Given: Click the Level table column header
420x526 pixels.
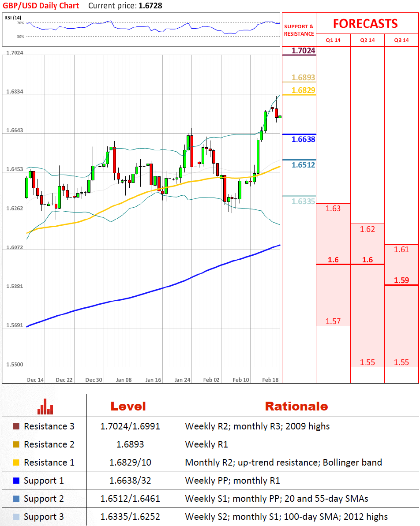Looking at the screenshot, I should click(128, 406).
